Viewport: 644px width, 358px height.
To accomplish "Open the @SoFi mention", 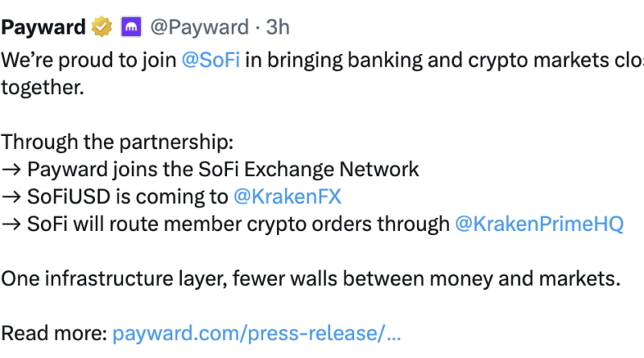I will coord(211,60).
